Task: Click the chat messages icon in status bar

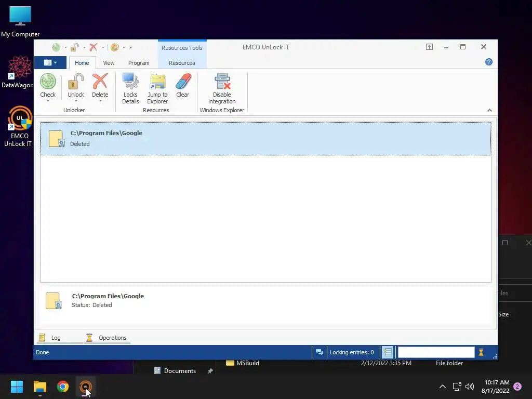Action: tap(320, 352)
